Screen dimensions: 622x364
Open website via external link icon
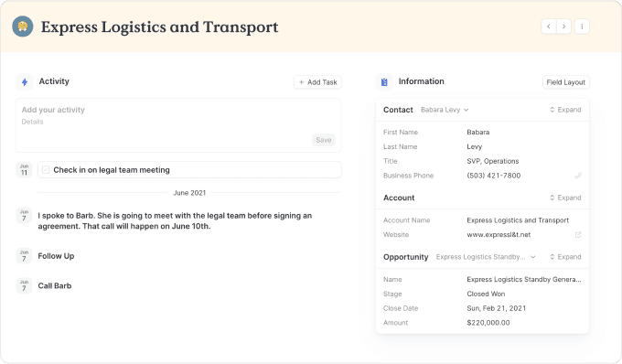(x=578, y=235)
